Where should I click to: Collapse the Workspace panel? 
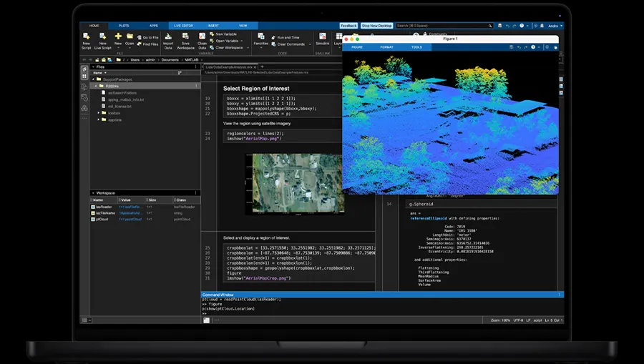(92, 193)
